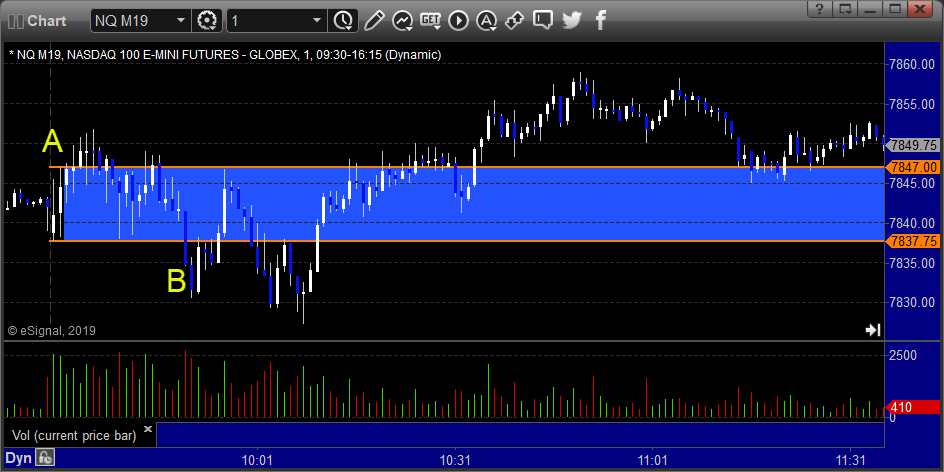
Task: Click the Chart window grip handle
Action: (16, 20)
